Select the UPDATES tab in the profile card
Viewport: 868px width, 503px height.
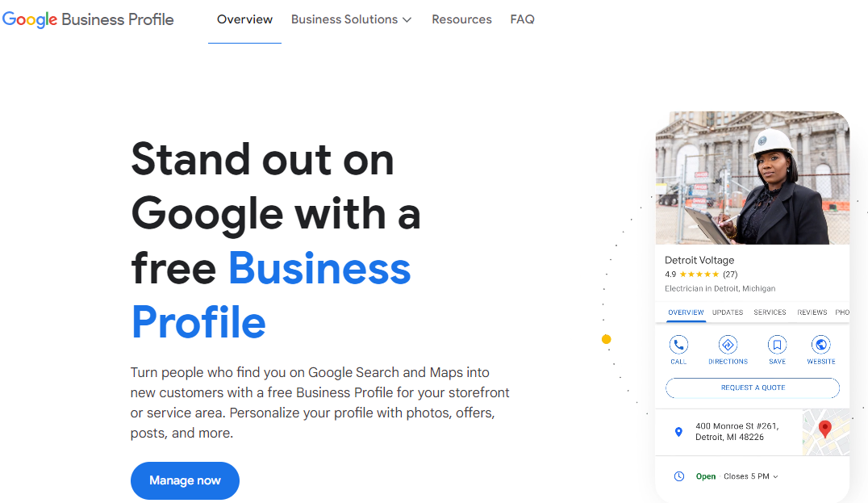pyautogui.click(x=728, y=312)
